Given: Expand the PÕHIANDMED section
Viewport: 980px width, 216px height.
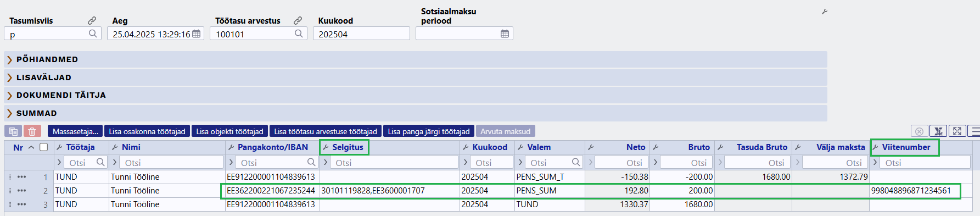Looking at the screenshot, I should pyautogui.click(x=416, y=59).
